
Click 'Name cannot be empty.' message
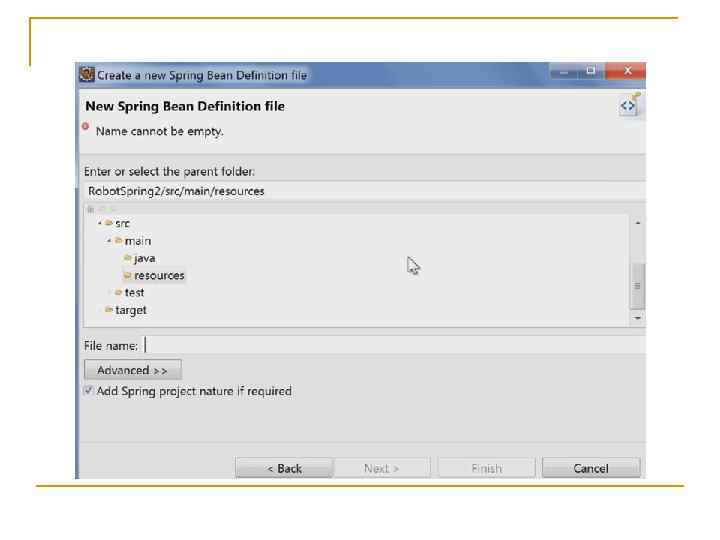[159, 131]
